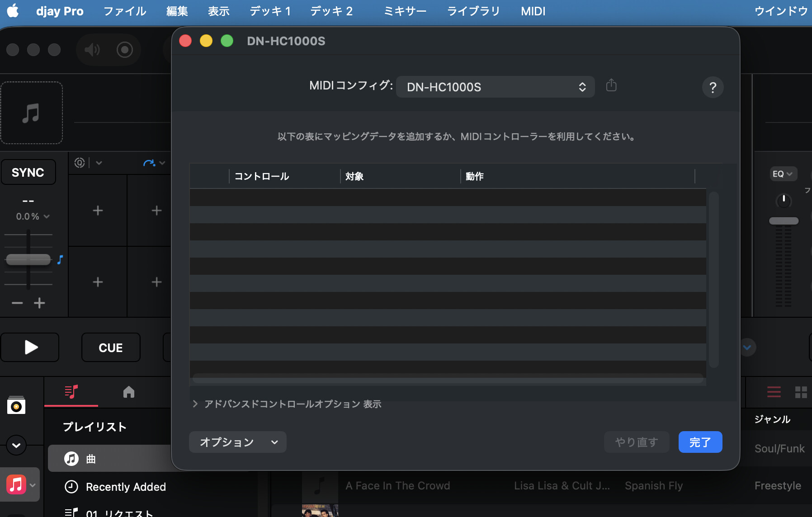Screen dimensions: 812x517
Task: Toggle SYNC on deck 1
Action: [x=28, y=172]
